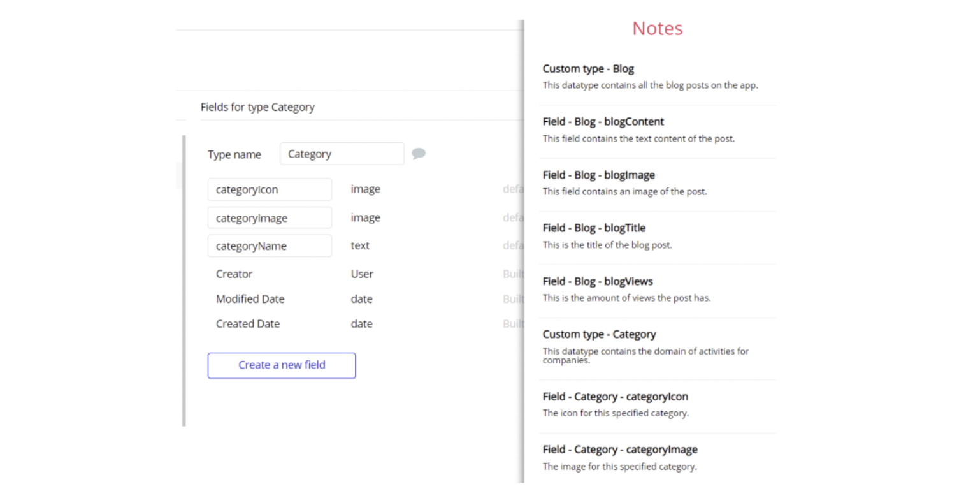The height and width of the screenshot is (491, 980).
Task: Click the Creator built-in field row
Action: pos(234,274)
